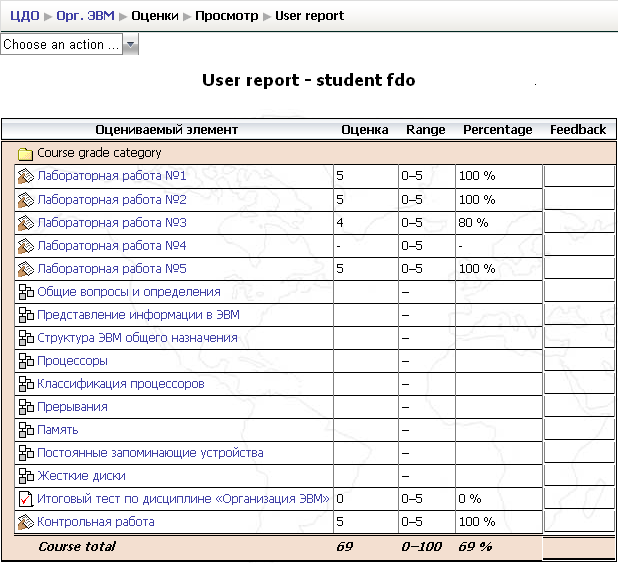The width and height of the screenshot is (618, 563).
Task: Open Лабораторная работа №5 link
Action: pos(112,269)
